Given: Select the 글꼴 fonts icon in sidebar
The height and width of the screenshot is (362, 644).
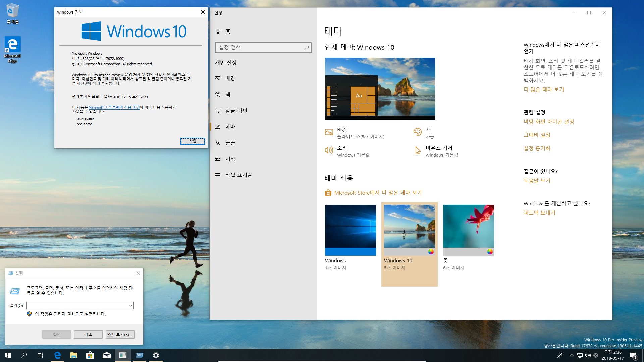Looking at the screenshot, I should click(x=218, y=143).
